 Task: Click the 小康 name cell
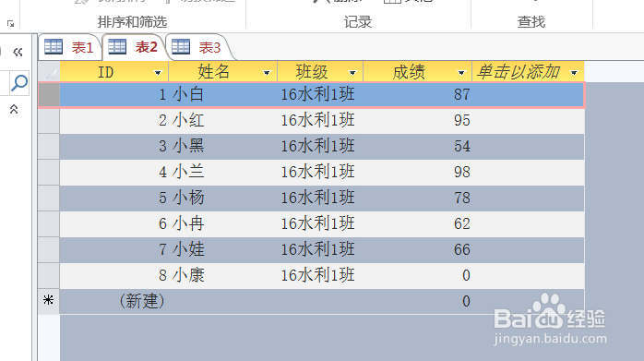point(223,275)
